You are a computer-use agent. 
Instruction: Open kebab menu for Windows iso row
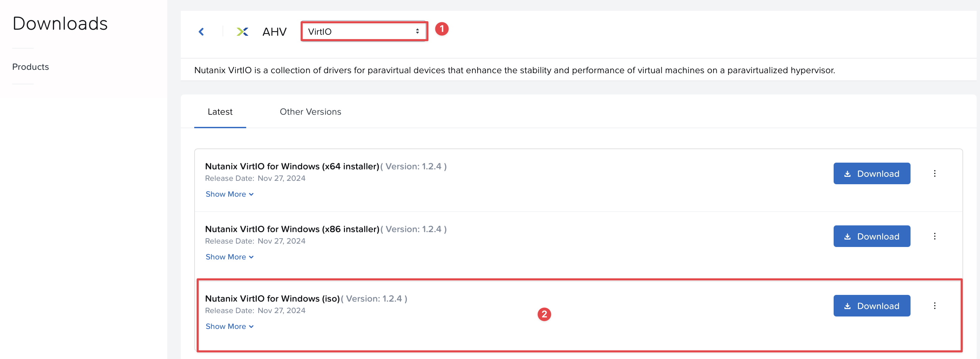click(x=934, y=306)
